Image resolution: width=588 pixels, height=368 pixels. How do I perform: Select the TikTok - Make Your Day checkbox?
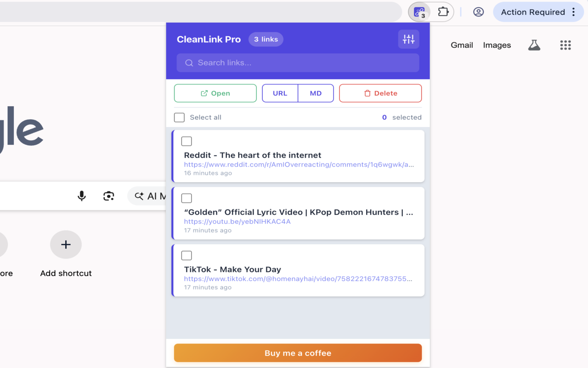coord(187,255)
